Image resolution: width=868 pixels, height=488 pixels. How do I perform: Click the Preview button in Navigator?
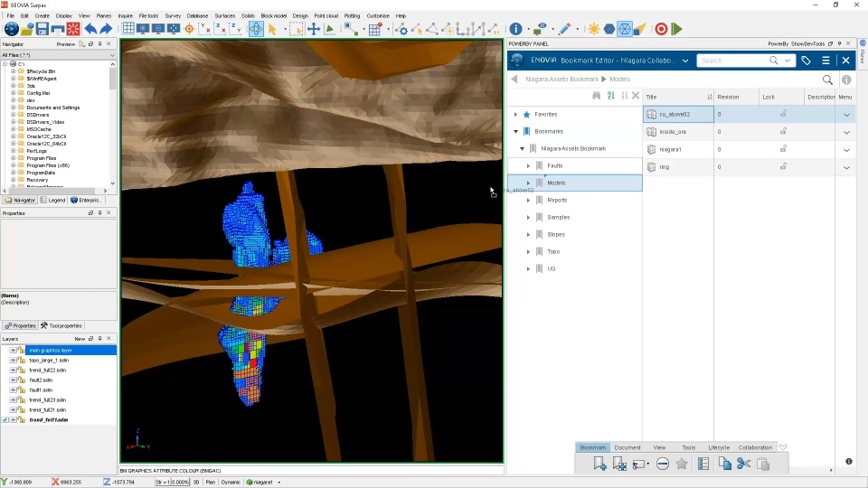click(65, 44)
